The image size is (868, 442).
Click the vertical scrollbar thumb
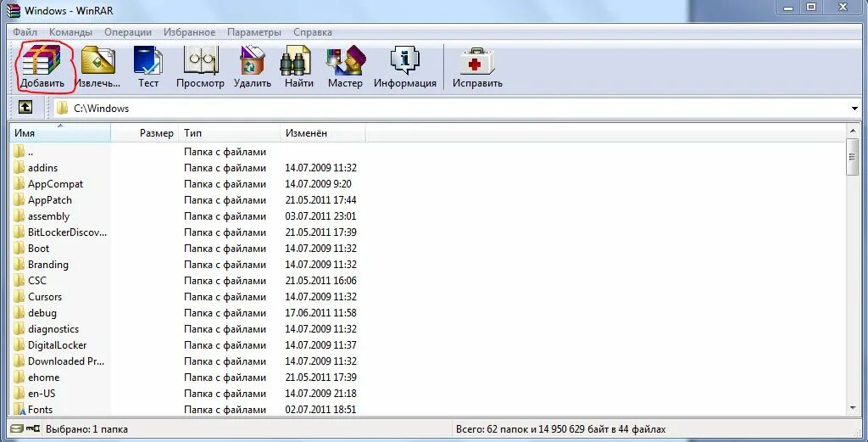[853, 157]
